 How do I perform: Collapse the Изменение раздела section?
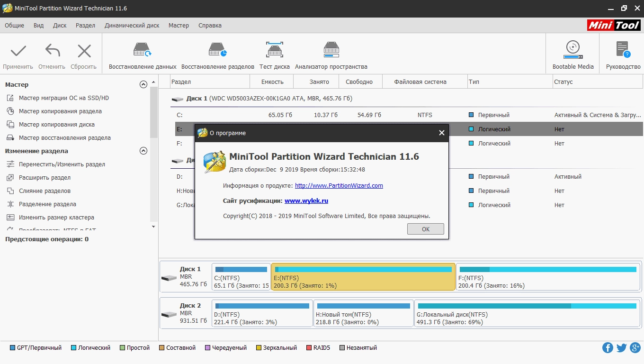click(x=143, y=151)
